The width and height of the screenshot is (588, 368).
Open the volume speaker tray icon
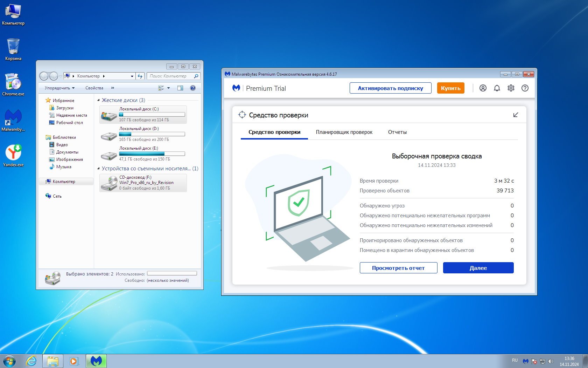[x=551, y=361]
